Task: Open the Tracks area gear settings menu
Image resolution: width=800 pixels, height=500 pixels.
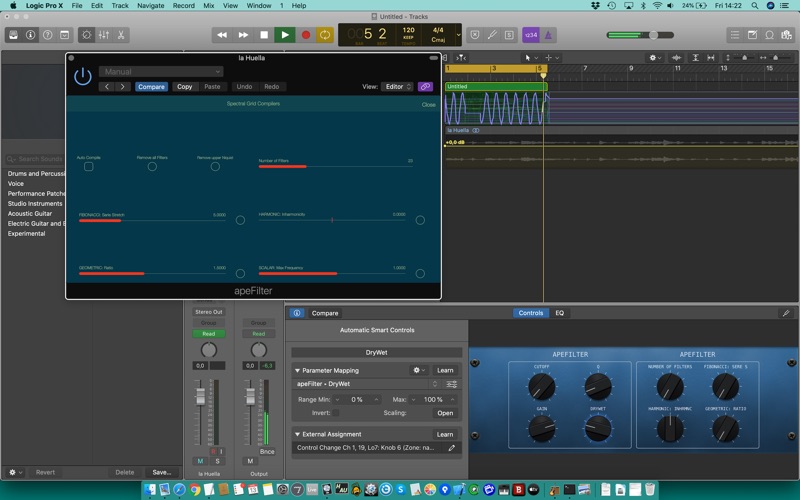Action: click(x=655, y=58)
